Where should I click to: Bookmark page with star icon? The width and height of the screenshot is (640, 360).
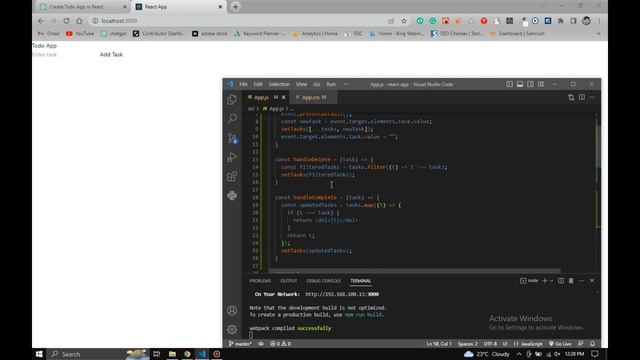(404, 21)
